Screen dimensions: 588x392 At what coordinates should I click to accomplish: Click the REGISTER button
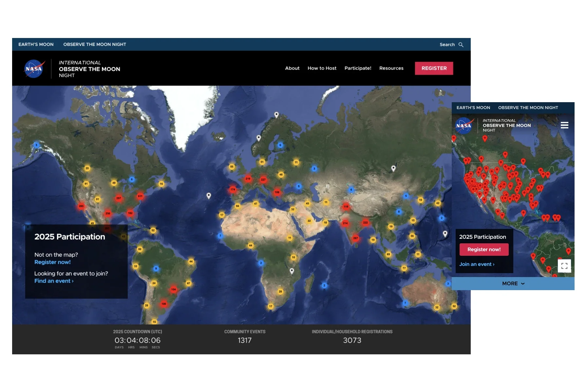(434, 68)
